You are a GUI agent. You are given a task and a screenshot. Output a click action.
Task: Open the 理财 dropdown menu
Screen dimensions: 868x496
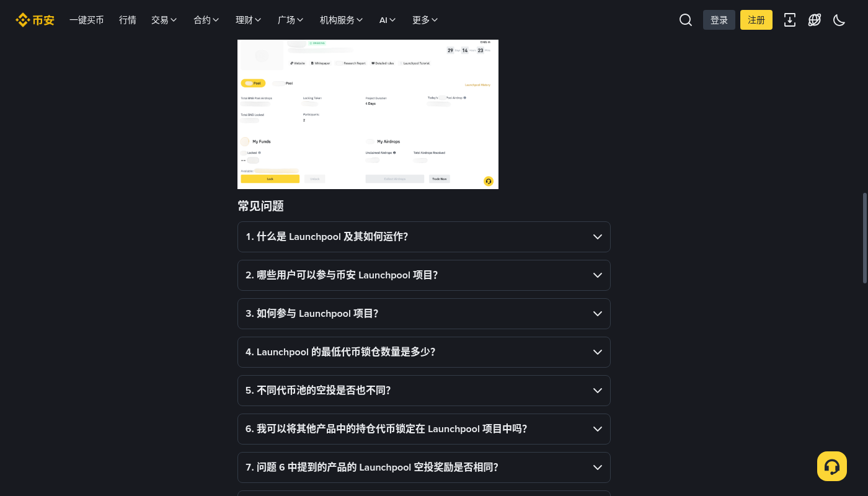click(249, 20)
